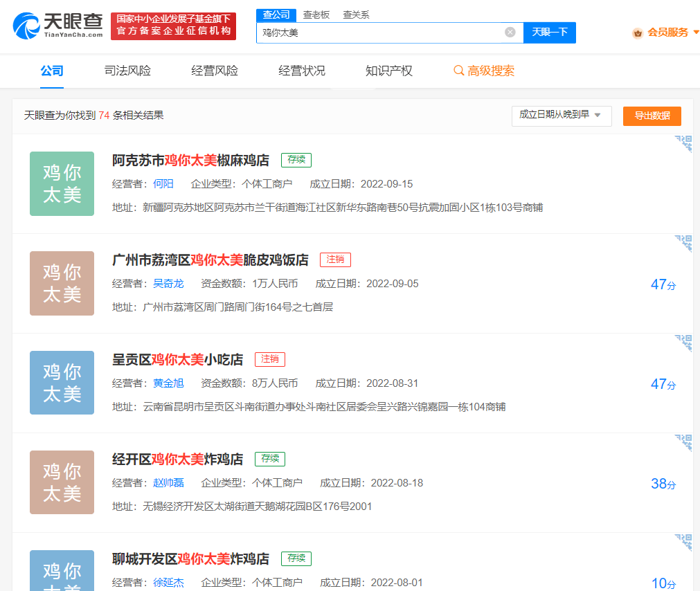Click address 无锡经济开发区太湖街道天鹅湖花园B区176号2001
Image resolution: width=700 pixels, height=591 pixels.
(257, 507)
